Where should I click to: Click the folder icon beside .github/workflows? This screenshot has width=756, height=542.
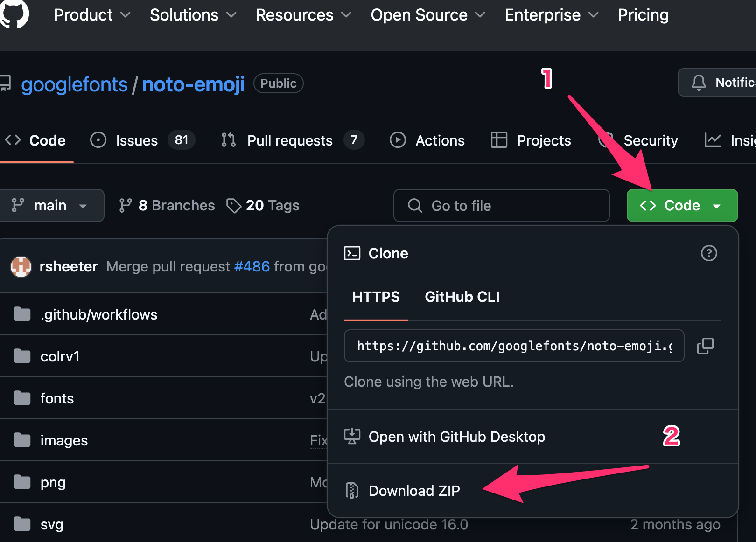22,314
